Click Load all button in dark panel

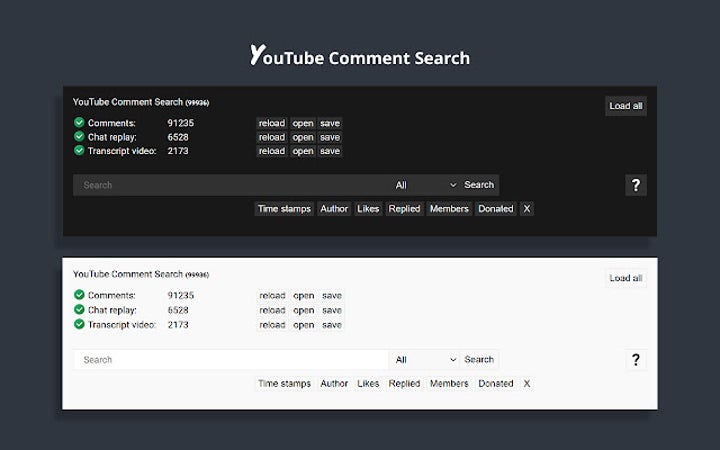[626, 106]
